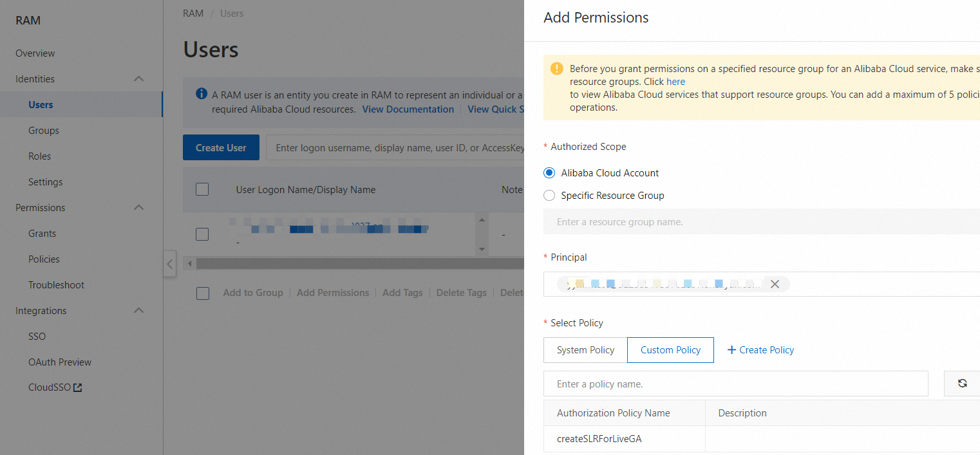Click the Create Policy link

coord(766,350)
